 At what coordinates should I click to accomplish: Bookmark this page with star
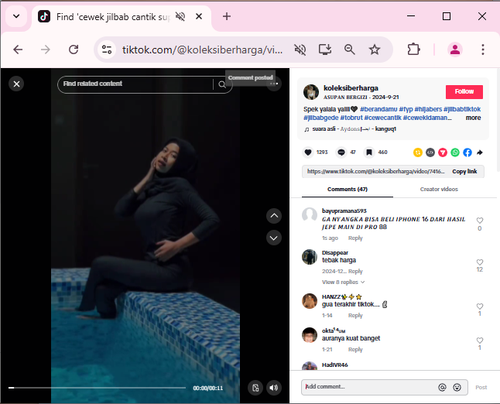click(x=374, y=50)
